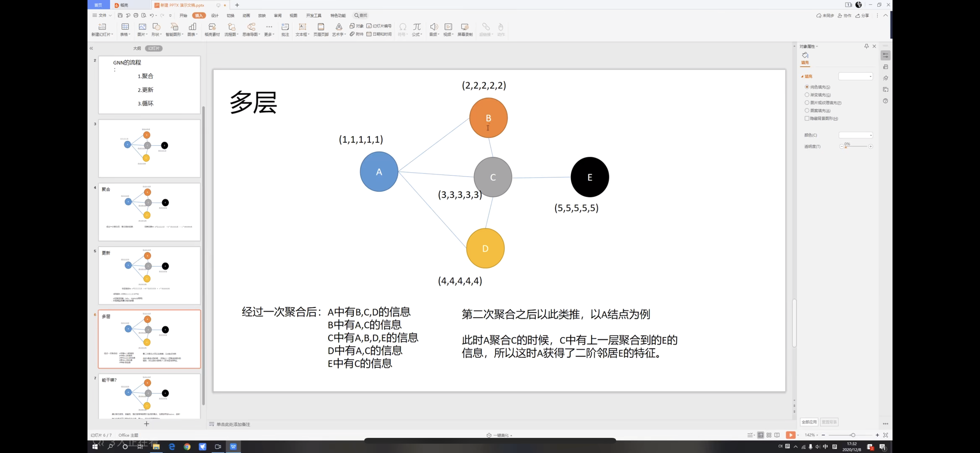Viewport: 980px width, 453px height.
Task: Insert 对象 object from ribbon
Action: tap(356, 26)
